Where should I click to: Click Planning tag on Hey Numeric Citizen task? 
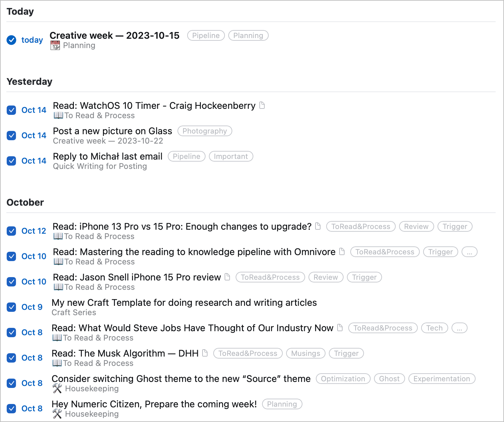(x=282, y=404)
